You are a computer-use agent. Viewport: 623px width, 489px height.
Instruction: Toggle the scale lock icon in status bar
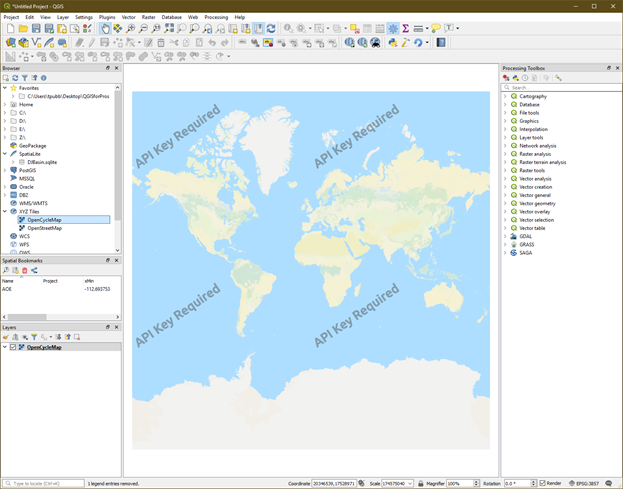(x=420, y=483)
